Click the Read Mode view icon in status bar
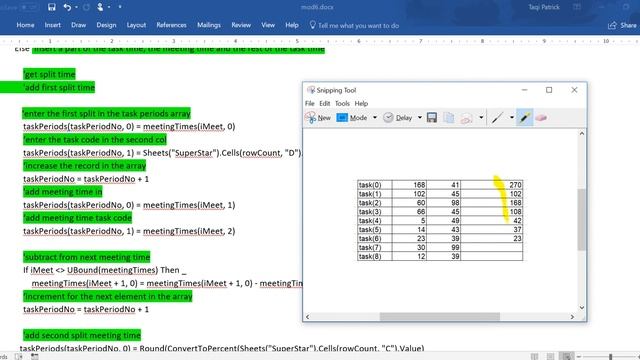Image resolution: width=640 pixels, height=360 pixels. coord(534,356)
